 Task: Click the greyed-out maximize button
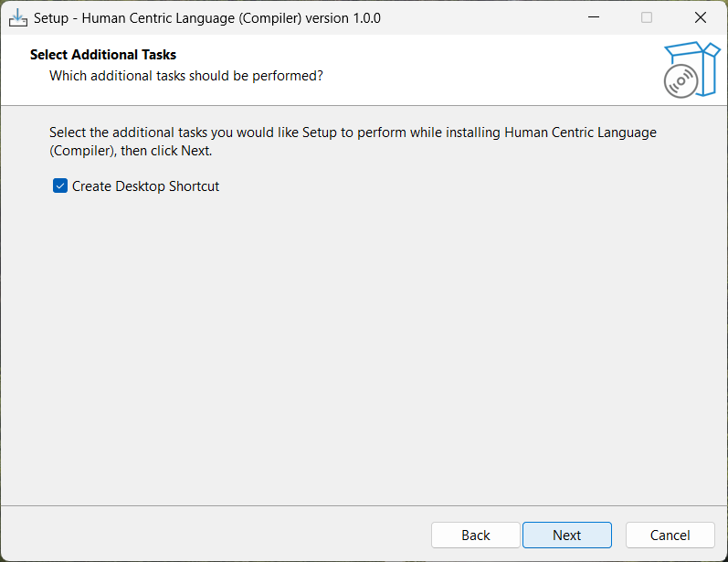[x=647, y=17]
